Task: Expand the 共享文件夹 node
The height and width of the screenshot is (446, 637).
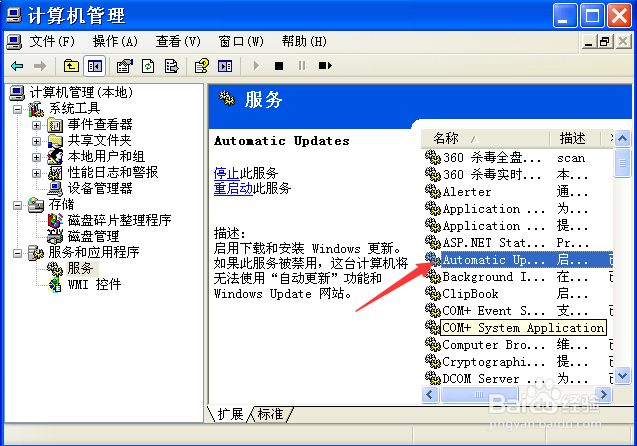Action: pos(37,141)
